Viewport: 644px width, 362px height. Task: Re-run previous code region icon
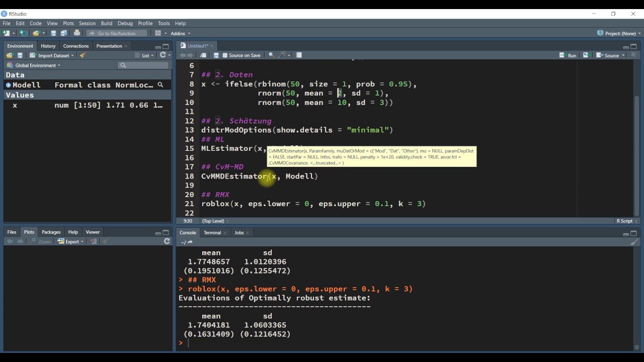586,55
